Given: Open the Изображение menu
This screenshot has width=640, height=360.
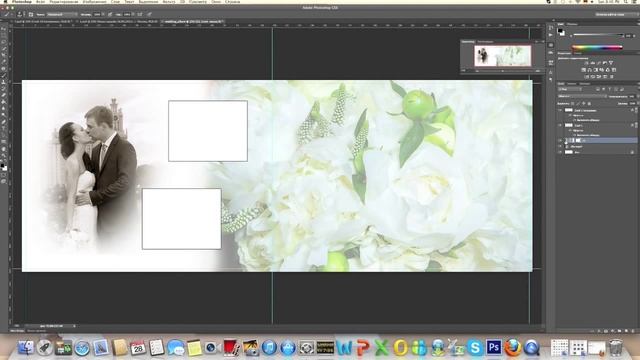Looking at the screenshot, I should (x=95, y=2).
